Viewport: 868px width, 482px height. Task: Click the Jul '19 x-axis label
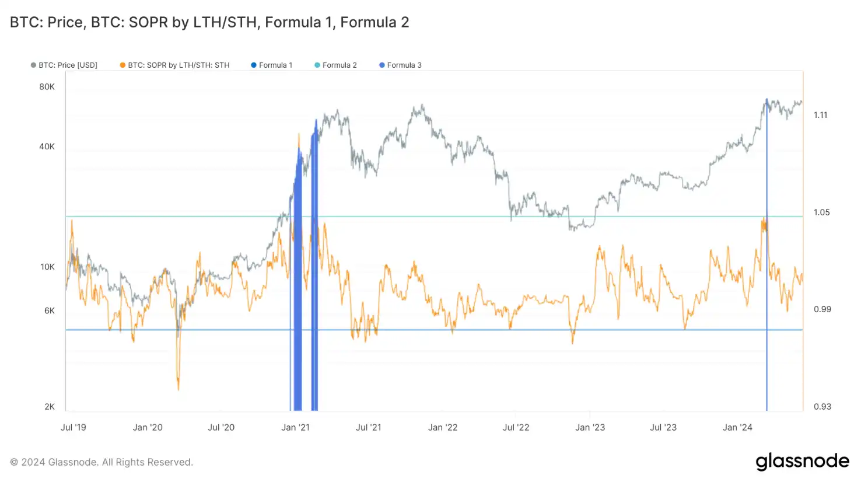[73, 427]
